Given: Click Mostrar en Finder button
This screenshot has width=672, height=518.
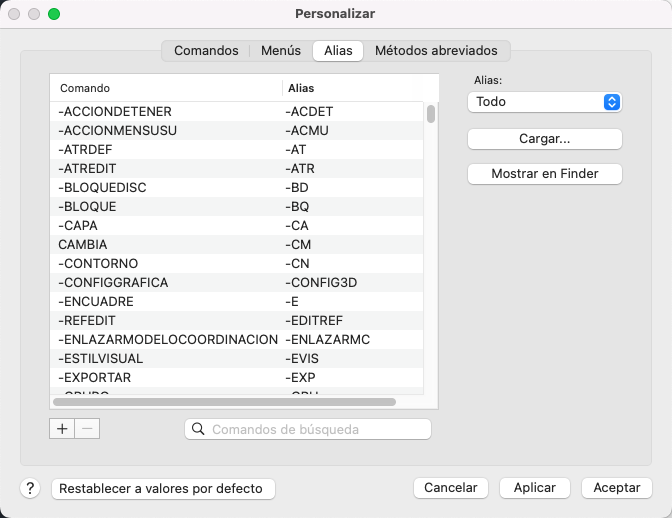Looking at the screenshot, I should (544, 174).
